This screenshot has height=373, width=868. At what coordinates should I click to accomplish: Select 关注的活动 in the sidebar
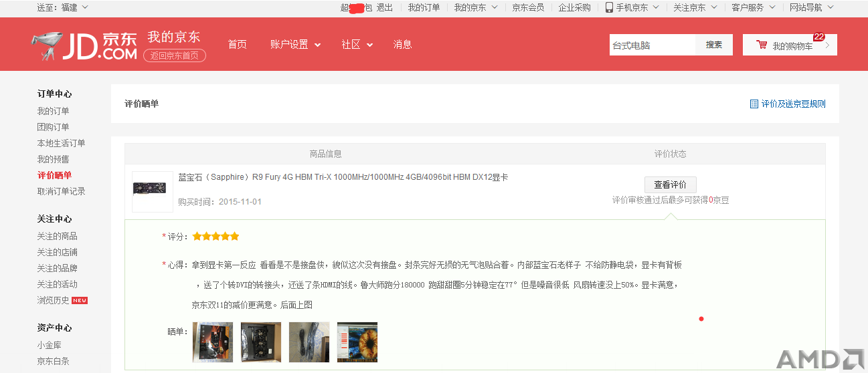57,284
